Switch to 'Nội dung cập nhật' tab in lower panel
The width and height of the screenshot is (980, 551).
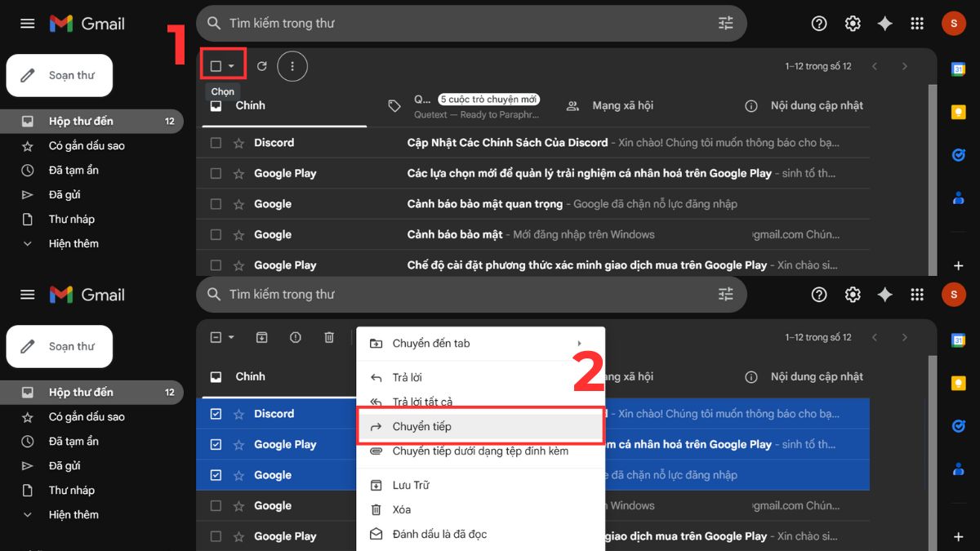pos(817,376)
